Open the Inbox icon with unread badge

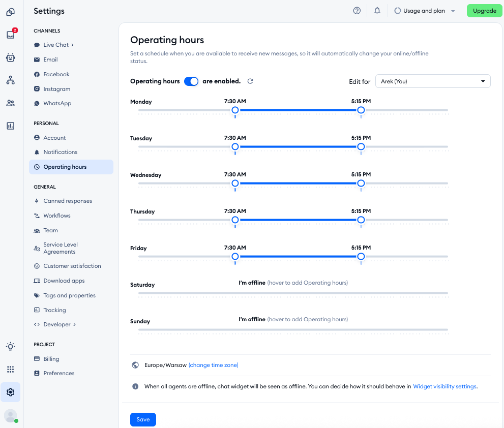click(x=10, y=35)
